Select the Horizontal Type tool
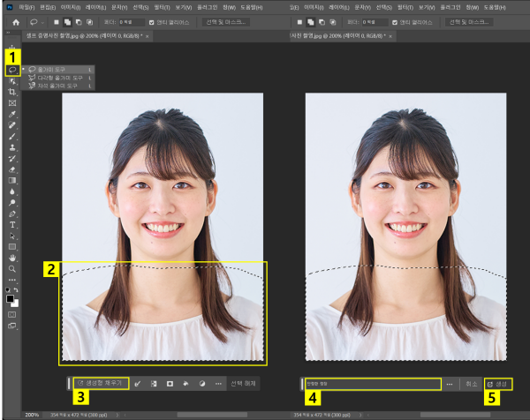530x420 pixels. click(x=12, y=224)
